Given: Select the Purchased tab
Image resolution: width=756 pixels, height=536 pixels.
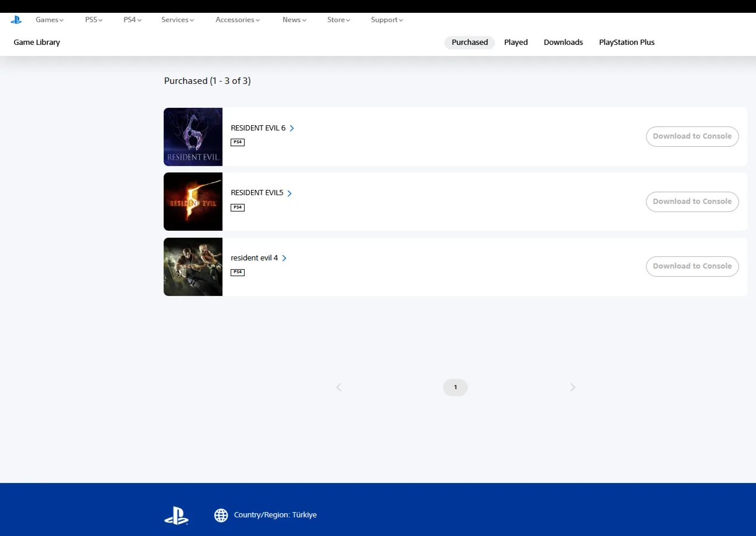Looking at the screenshot, I should [469, 43].
